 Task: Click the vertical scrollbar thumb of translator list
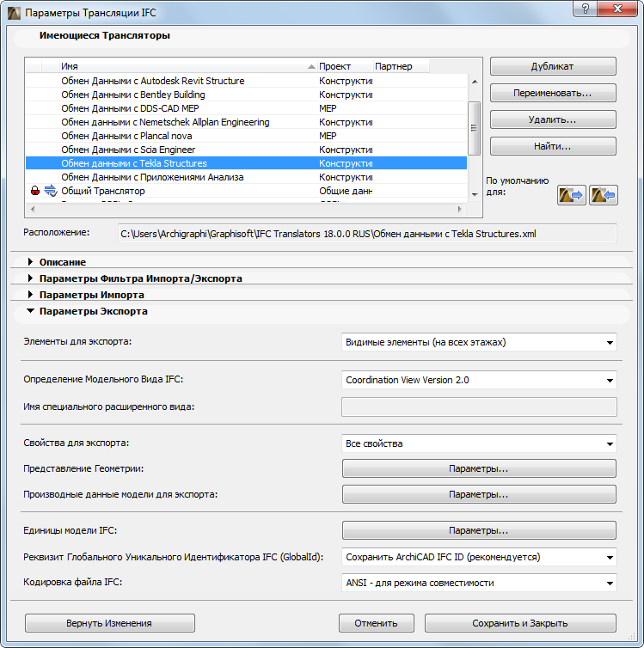pyautogui.click(x=474, y=128)
